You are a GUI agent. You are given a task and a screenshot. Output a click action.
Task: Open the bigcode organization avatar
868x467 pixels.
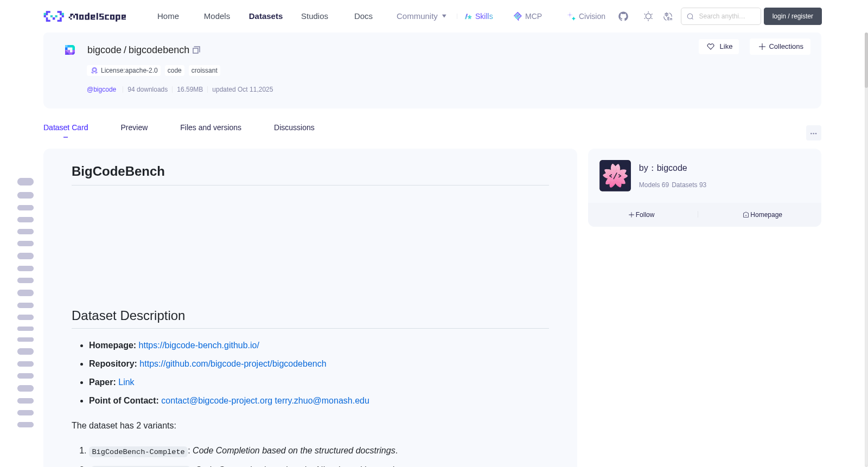click(x=615, y=176)
